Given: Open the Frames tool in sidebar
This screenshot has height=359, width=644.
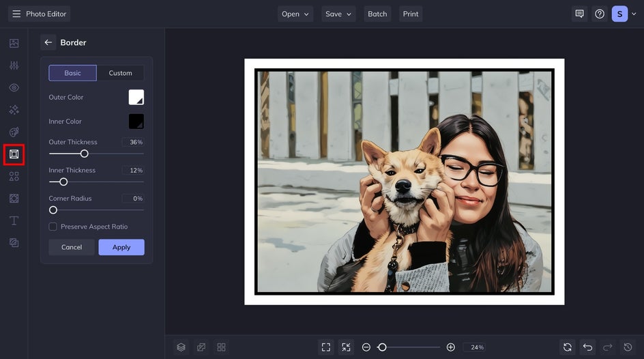Looking at the screenshot, I should coord(14,154).
